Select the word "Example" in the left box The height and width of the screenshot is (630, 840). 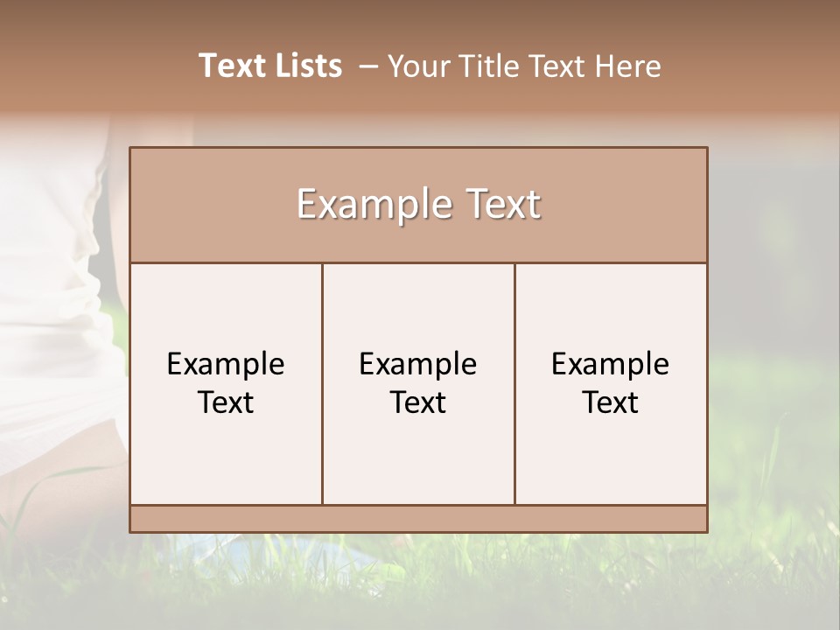226,366
